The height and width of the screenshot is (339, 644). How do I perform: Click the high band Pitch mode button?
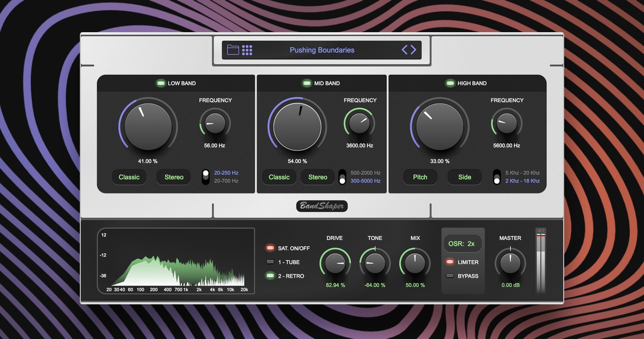pos(420,177)
